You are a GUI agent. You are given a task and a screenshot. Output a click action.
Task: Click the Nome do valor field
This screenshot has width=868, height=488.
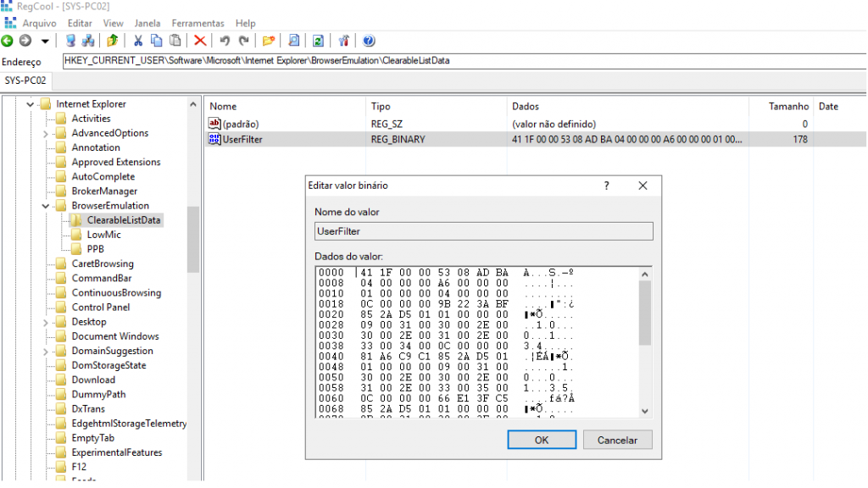483,231
